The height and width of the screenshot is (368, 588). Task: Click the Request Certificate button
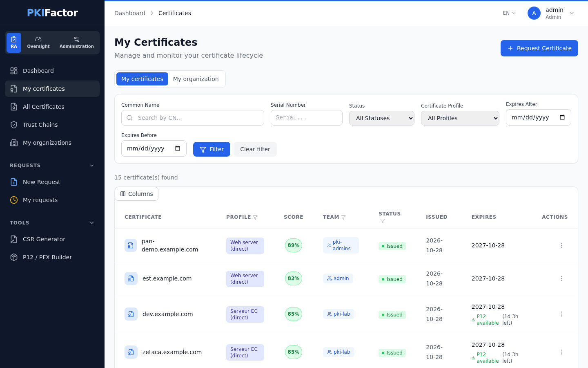[x=539, y=48]
